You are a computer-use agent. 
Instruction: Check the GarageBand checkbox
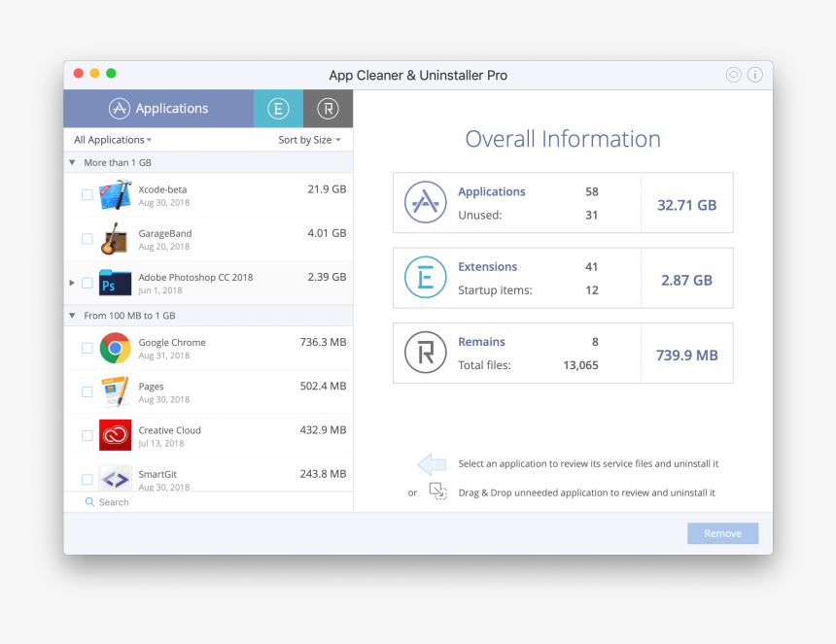pos(87,239)
